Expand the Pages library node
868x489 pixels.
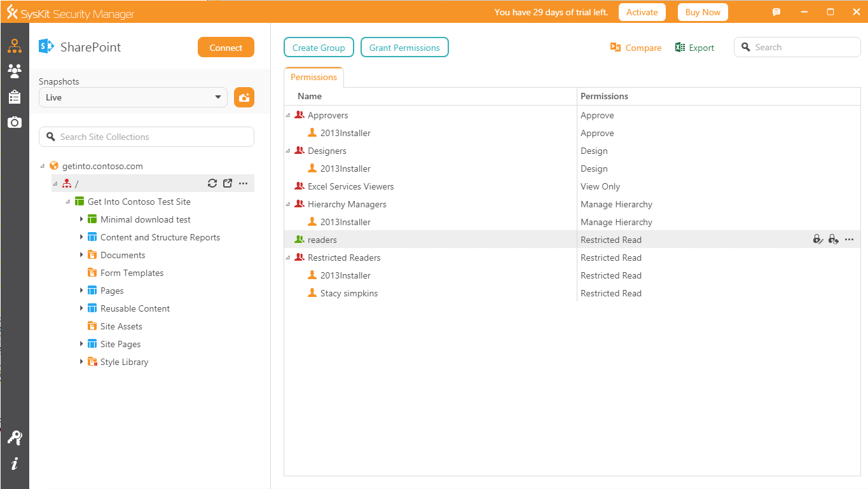[x=81, y=291]
